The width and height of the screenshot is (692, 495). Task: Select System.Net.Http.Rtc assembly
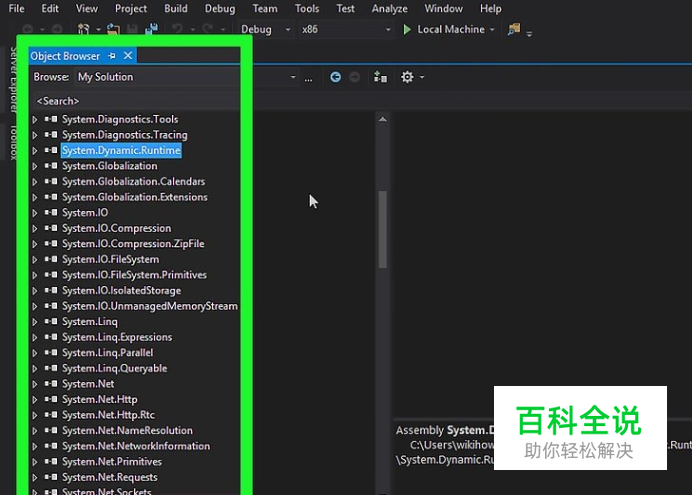tap(108, 415)
